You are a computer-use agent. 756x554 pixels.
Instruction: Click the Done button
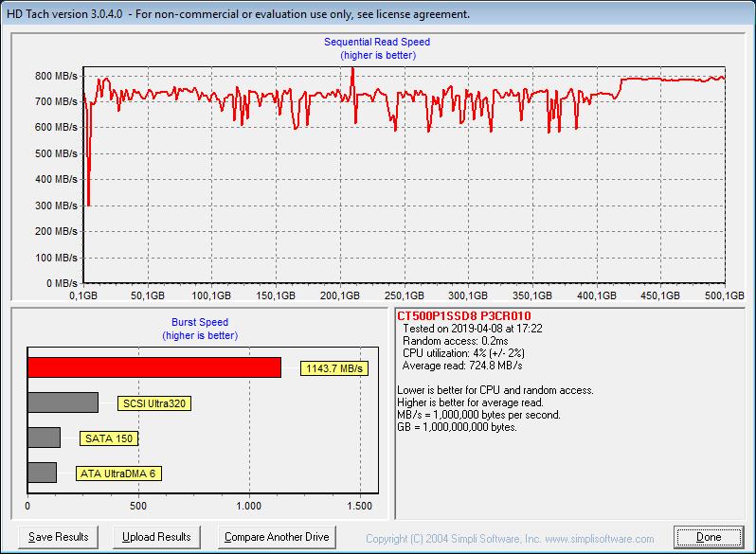[x=709, y=537]
